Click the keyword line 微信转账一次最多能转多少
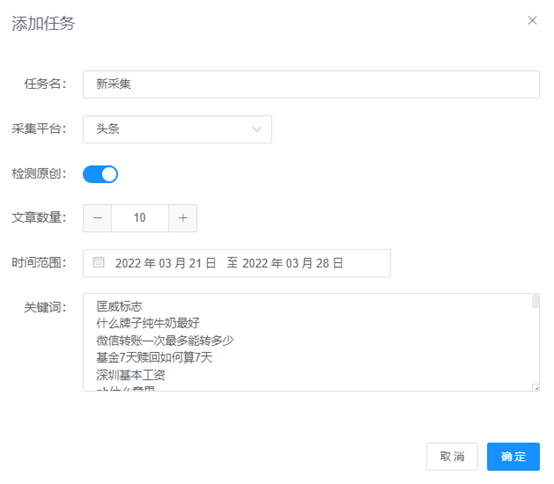Screen dimensions: 554x484 pos(165,341)
